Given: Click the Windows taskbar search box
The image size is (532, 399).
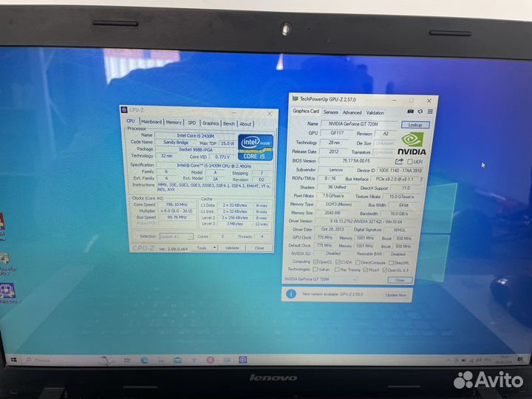Looking at the screenshot, I should pyautogui.click(x=58, y=360).
